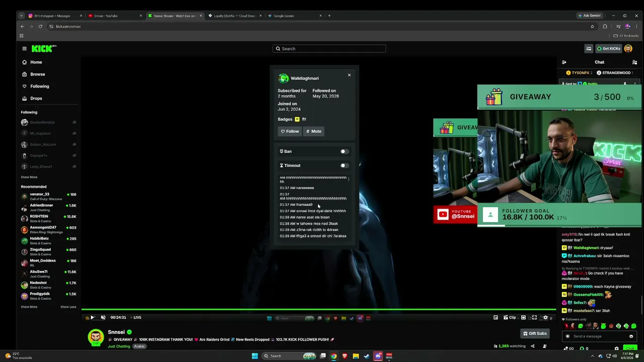Bookmark this page with star icon

click(592, 27)
